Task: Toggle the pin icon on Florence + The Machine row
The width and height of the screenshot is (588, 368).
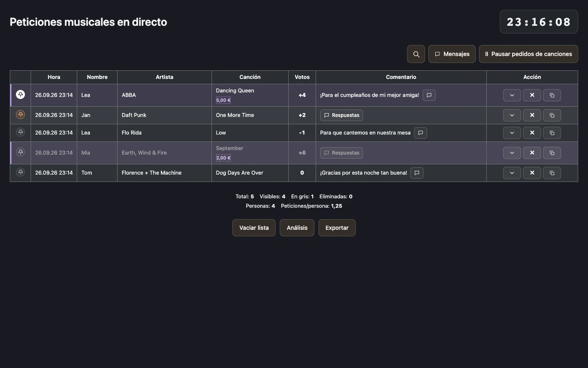Action: click(20, 172)
